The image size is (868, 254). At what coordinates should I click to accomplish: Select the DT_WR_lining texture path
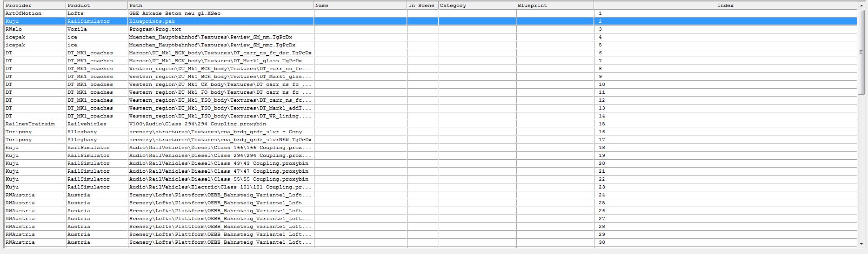(220, 116)
